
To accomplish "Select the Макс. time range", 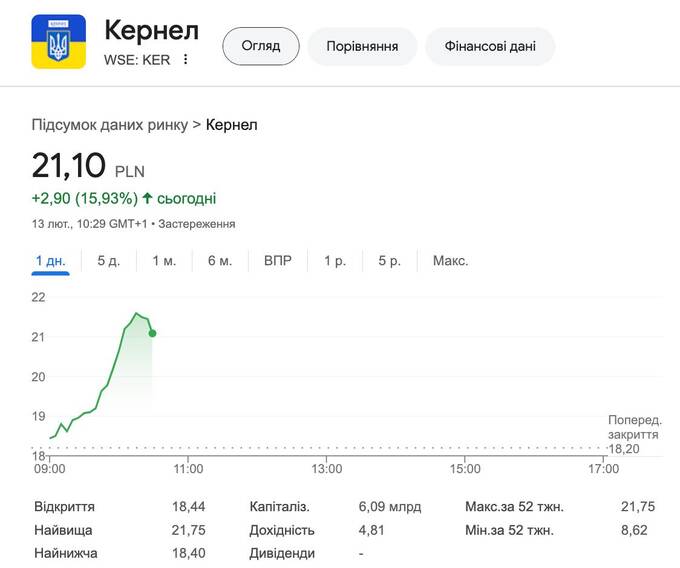I will (450, 261).
